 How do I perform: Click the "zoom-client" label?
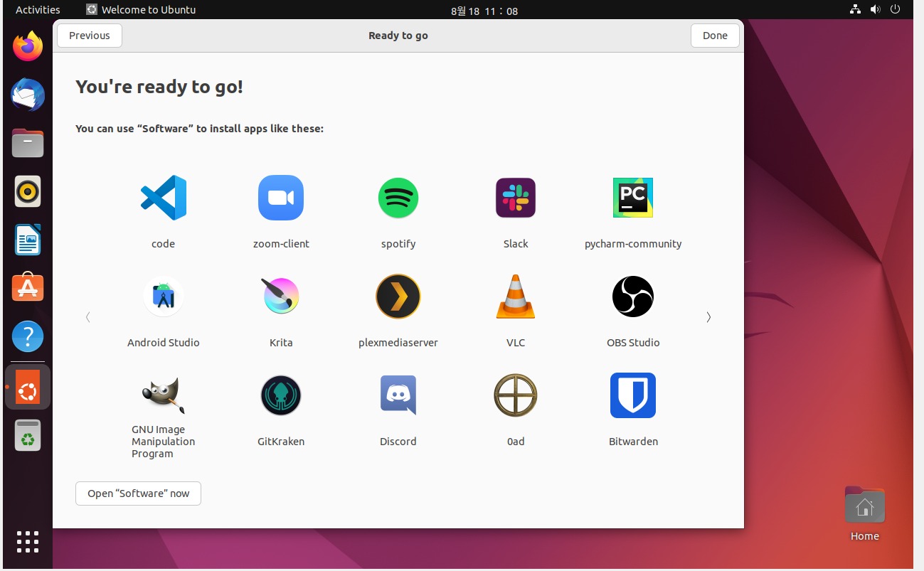[281, 244]
